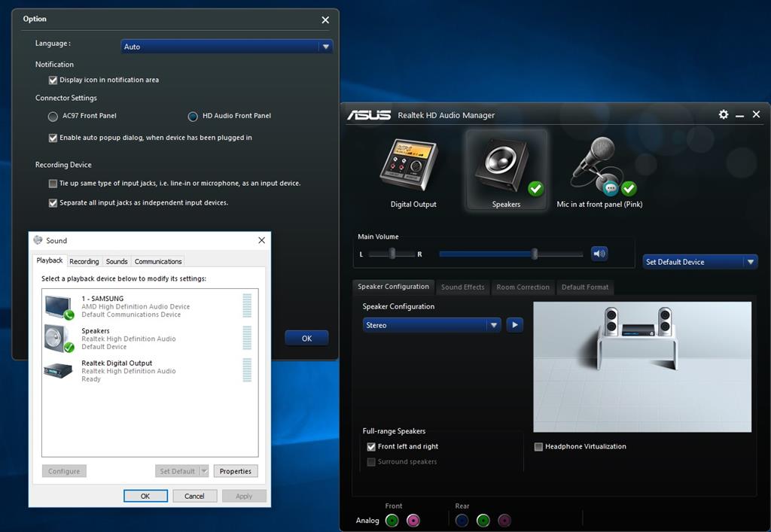
Task: Click the Configure button
Action: 64,471
